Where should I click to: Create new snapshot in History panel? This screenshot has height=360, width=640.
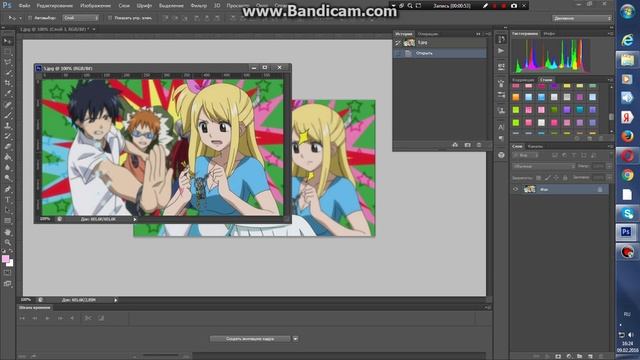tap(467, 145)
